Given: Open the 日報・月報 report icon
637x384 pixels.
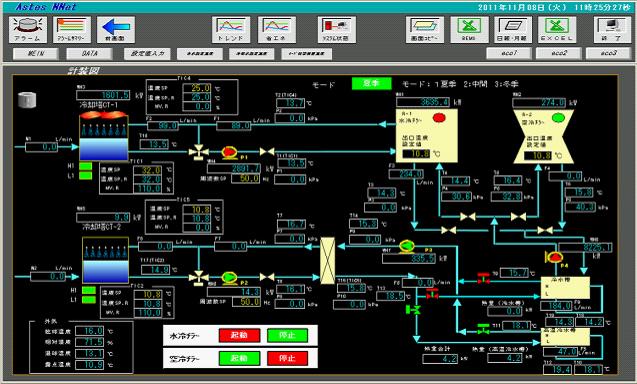Looking at the screenshot, I should (513, 30).
